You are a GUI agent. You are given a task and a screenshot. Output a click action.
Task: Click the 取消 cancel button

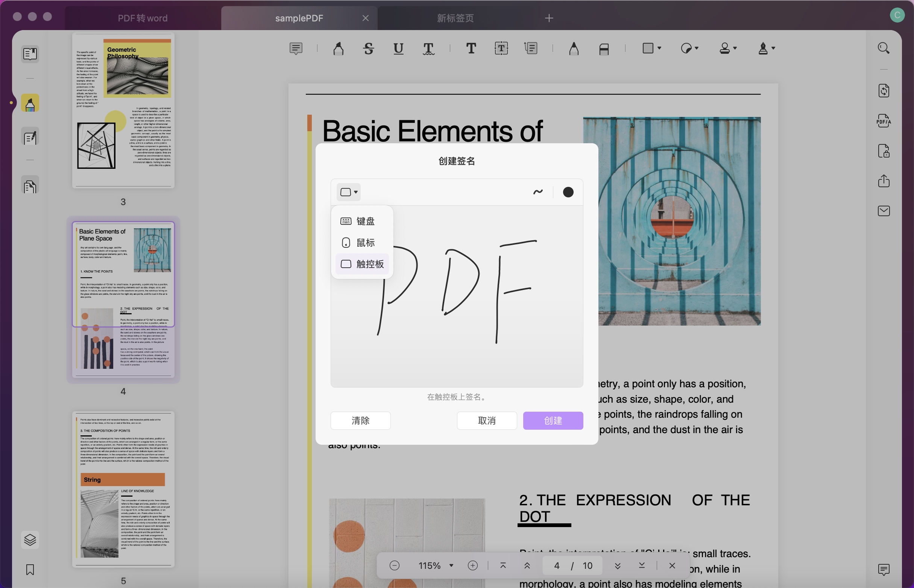[487, 420]
